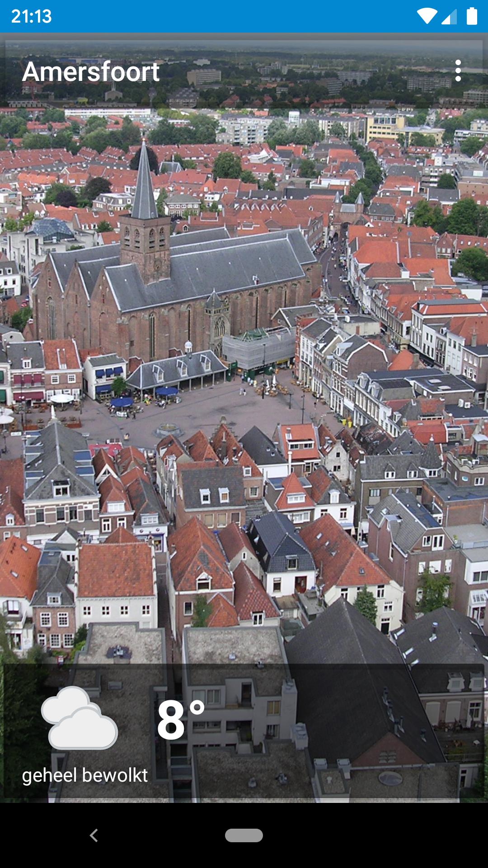Tap the white parasol at the square's left edge

tap(61, 398)
